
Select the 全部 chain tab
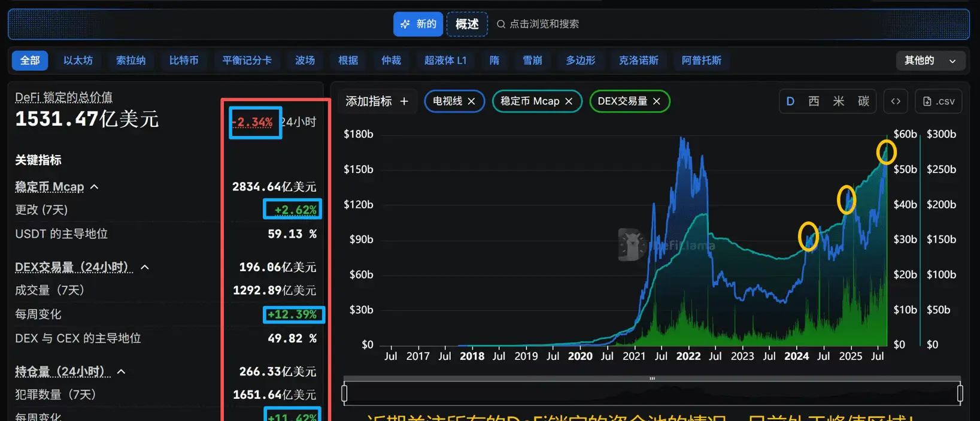[x=30, y=60]
